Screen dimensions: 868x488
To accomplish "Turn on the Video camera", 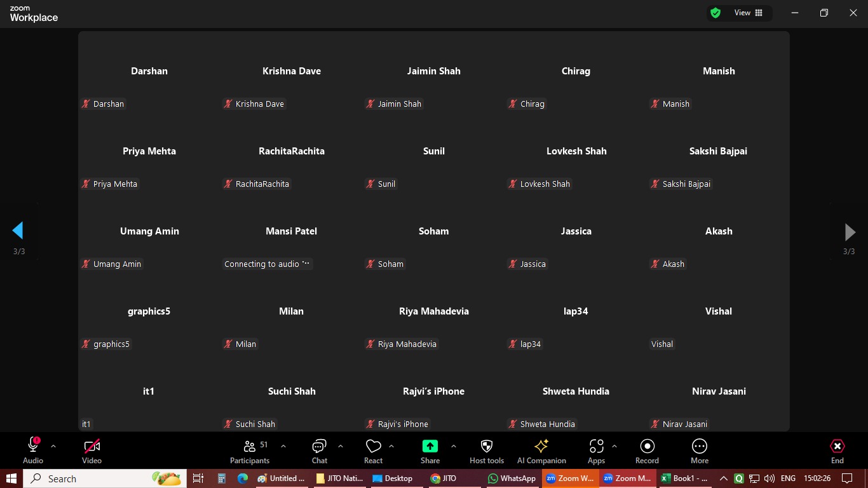I will (x=92, y=451).
